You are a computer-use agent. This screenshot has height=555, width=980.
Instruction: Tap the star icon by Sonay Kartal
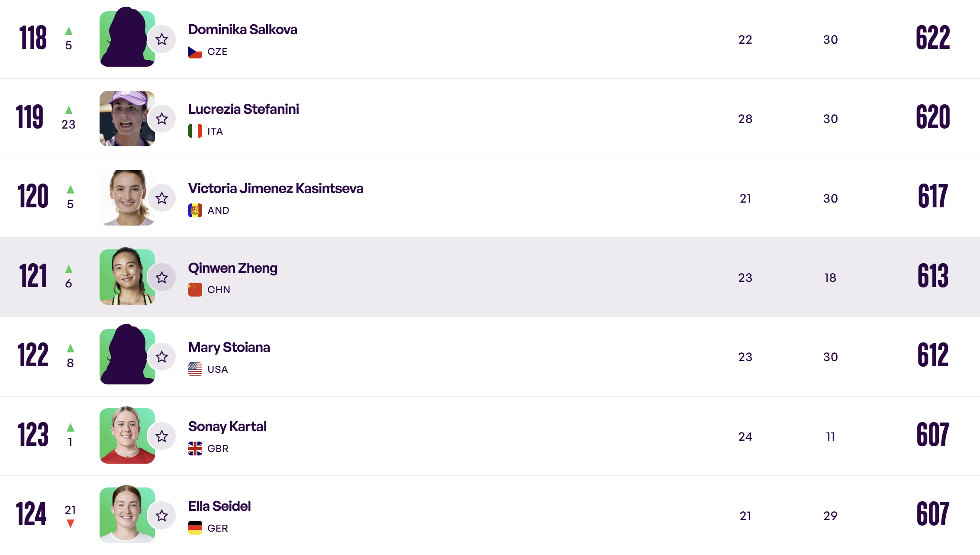[x=162, y=436]
